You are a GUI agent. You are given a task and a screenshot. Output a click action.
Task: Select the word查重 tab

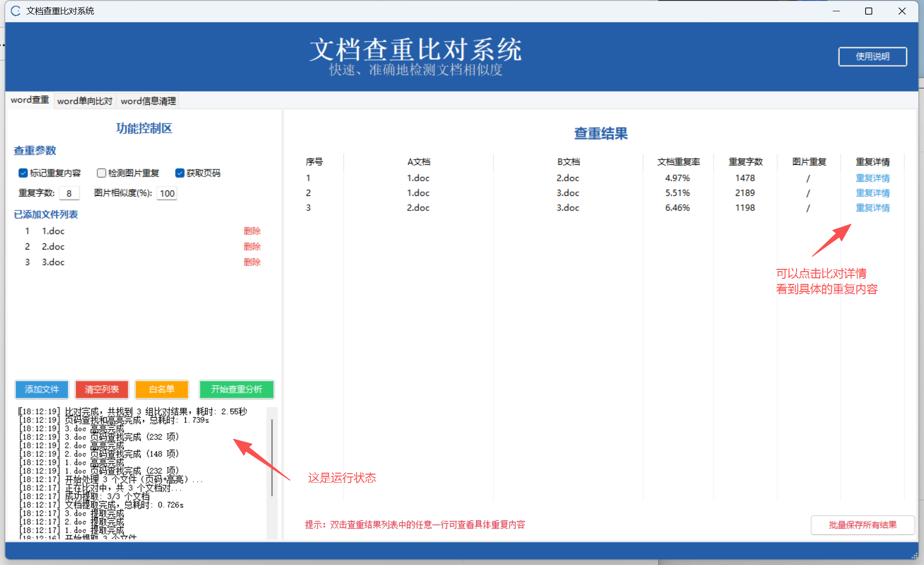coord(30,100)
